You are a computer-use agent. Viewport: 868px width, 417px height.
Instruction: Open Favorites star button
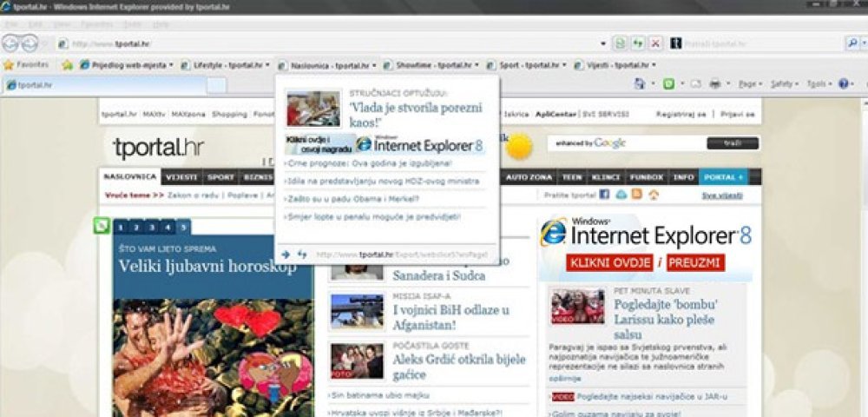(26, 65)
